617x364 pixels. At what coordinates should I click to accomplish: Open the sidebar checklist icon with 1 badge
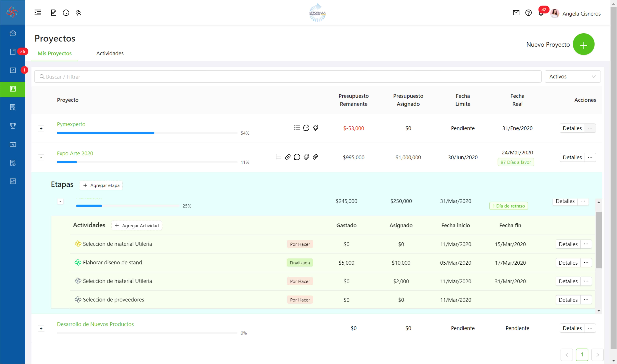point(13,70)
